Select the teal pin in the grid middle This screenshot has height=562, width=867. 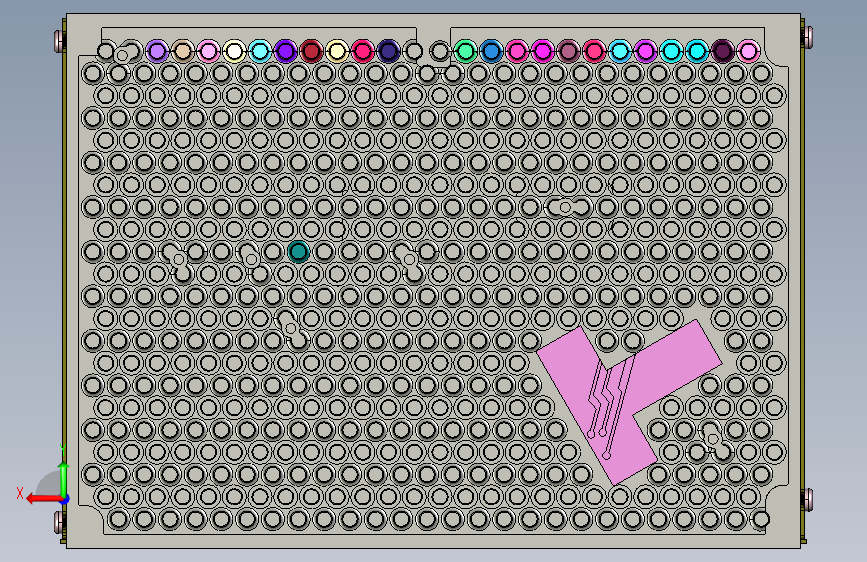coord(299,252)
